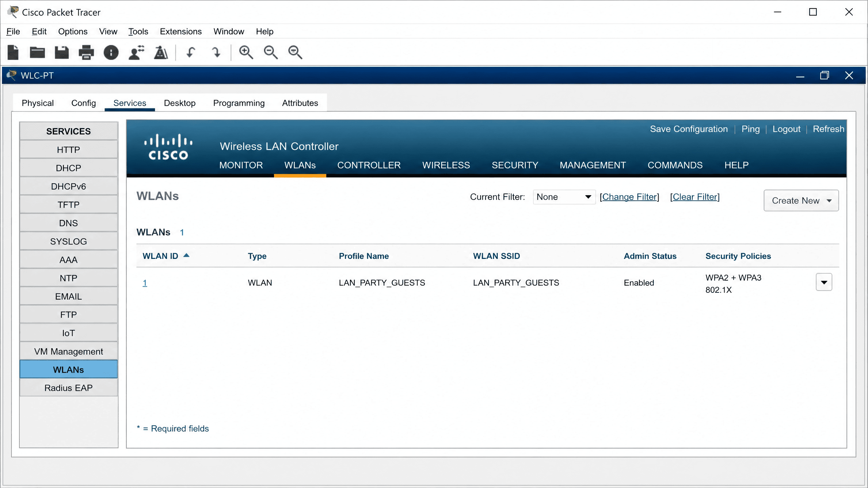Select TFTP in the services list
This screenshot has height=488, width=868.
point(68,205)
